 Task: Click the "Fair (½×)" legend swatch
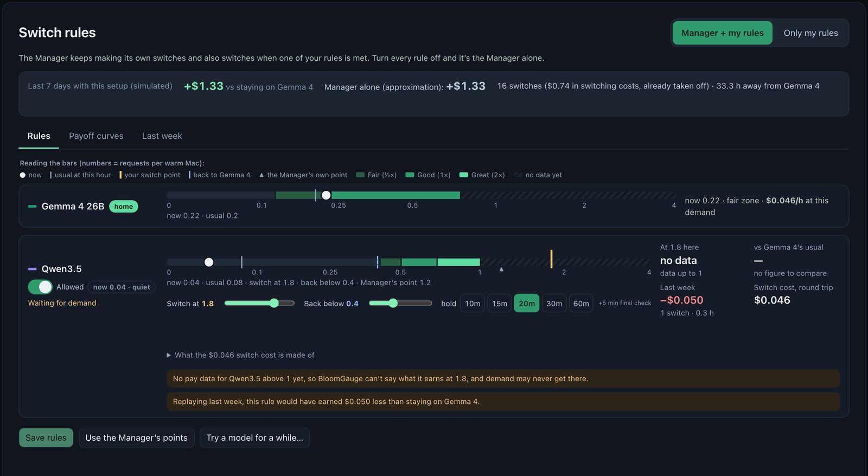[x=360, y=175]
